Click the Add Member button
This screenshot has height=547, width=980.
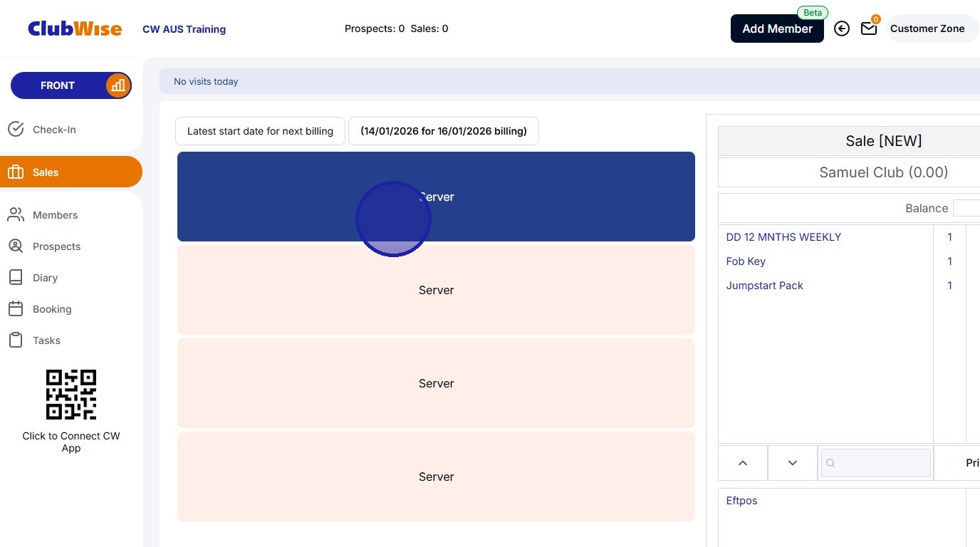pos(777,28)
